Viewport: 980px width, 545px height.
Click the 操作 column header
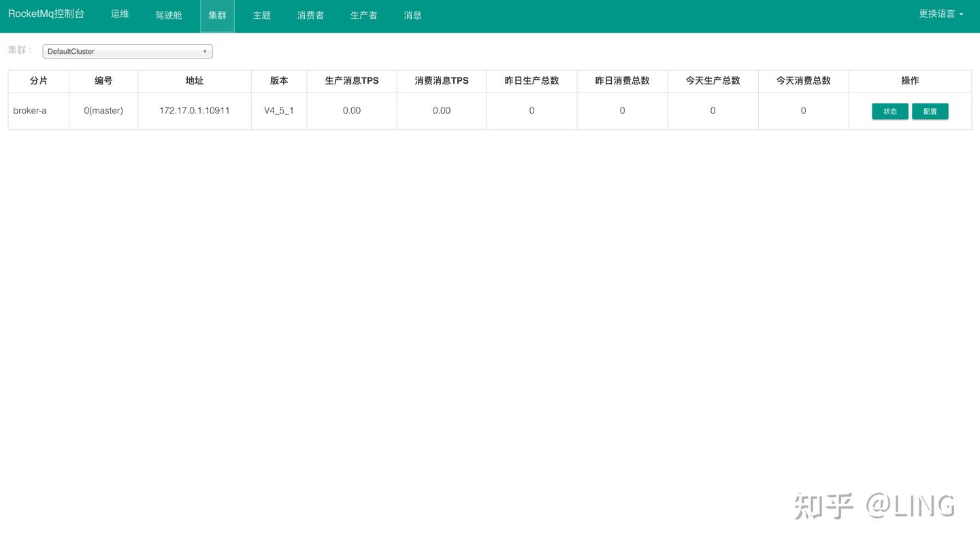click(x=910, y=81)
